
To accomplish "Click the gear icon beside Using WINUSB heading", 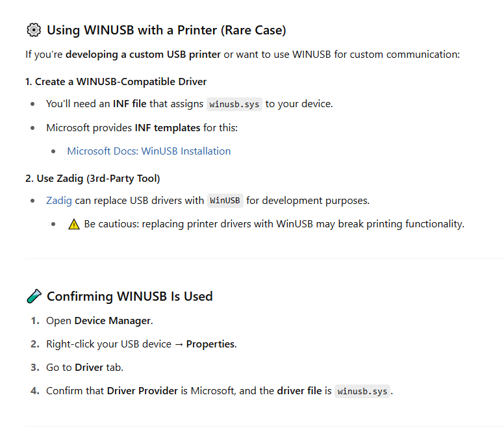I will 34,31.
